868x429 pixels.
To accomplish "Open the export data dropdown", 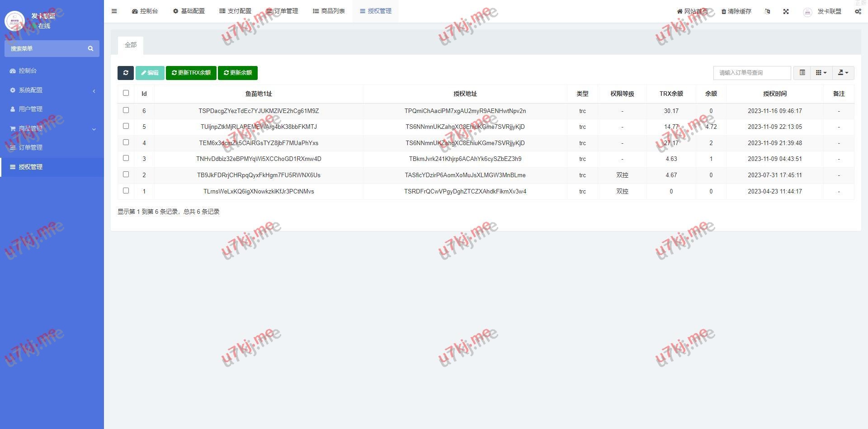I will 843,73.
